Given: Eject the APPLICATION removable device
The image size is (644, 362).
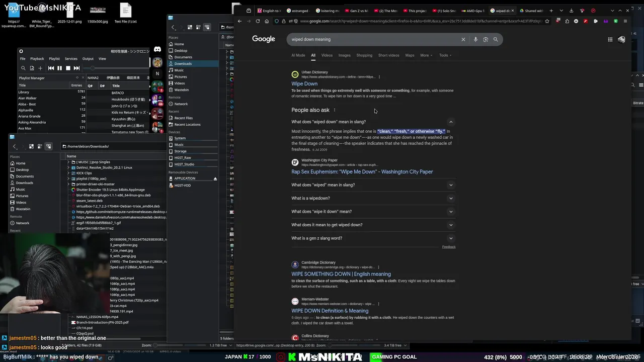Looking at the screenshot, I should 215,178.
